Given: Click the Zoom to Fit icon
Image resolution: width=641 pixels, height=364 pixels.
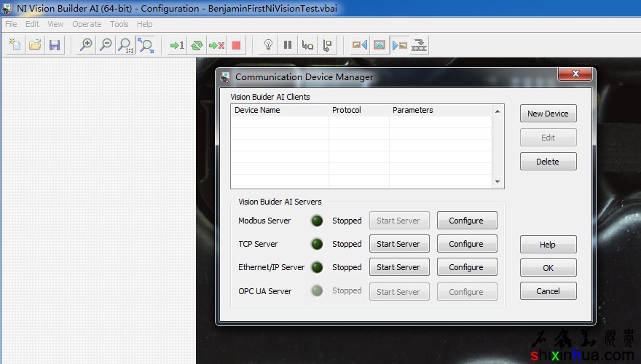Looking at the screenshot, I should point(146,45).
